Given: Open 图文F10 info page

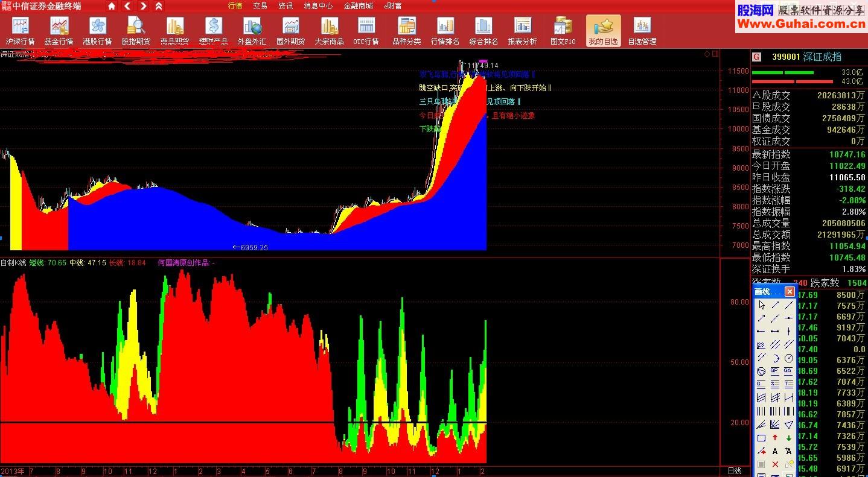Looking at the screenshot, I should pyautogui.click(x=563, y=30).
